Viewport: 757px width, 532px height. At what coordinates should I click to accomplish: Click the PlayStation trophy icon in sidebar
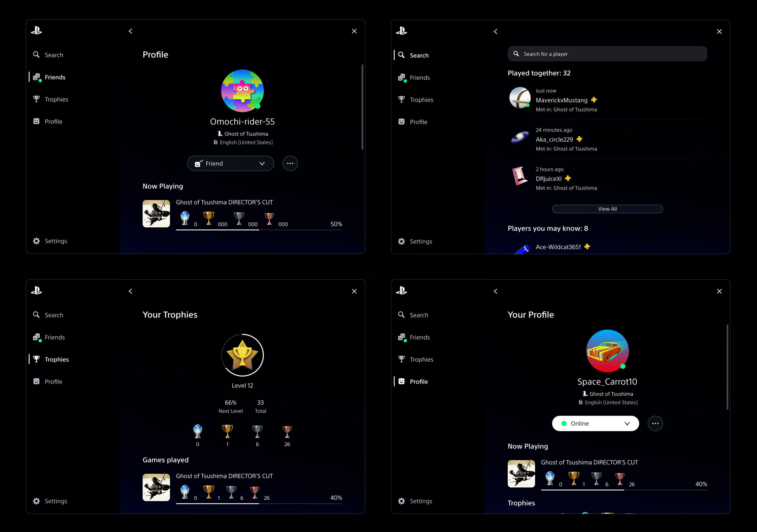[x=36, y=99]
